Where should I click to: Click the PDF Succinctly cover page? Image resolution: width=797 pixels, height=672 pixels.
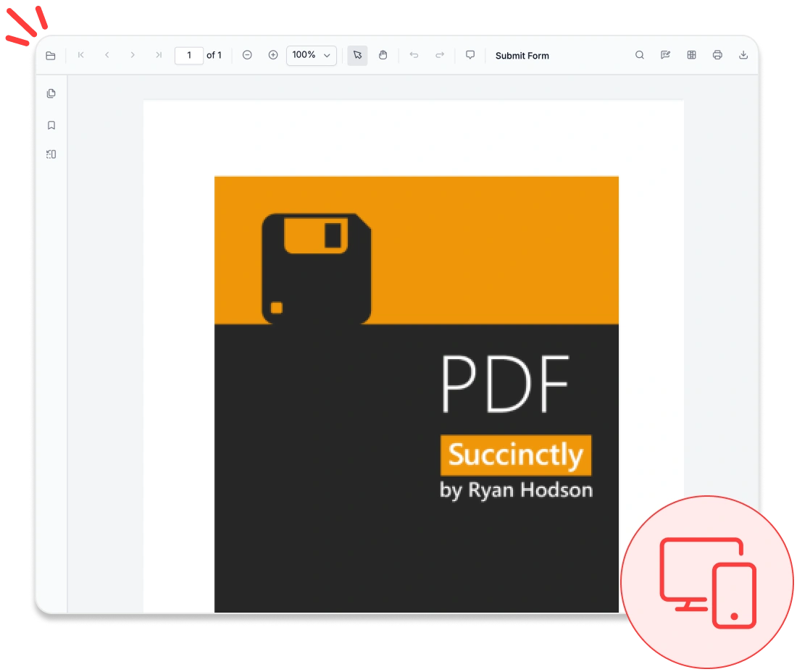417,394
